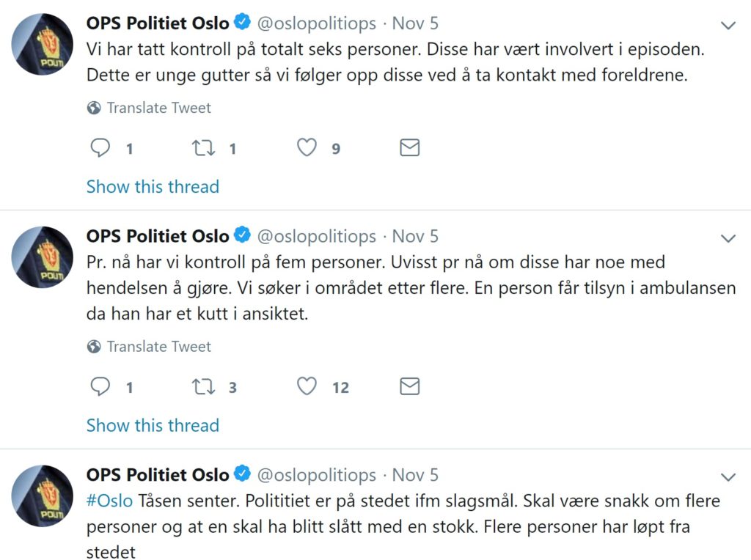The width and height of the screenshot is (751, 560).
Task: Translate the 'fem personer' tweet
Action: coord(158,346)
